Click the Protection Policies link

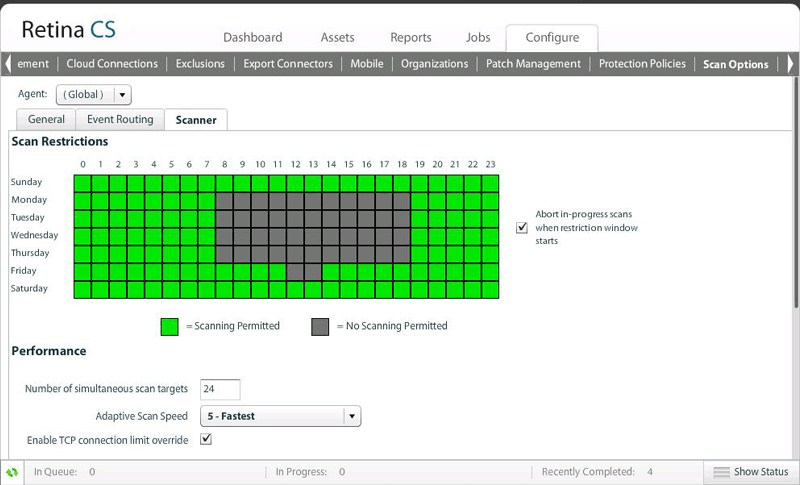tap(642, 64)
